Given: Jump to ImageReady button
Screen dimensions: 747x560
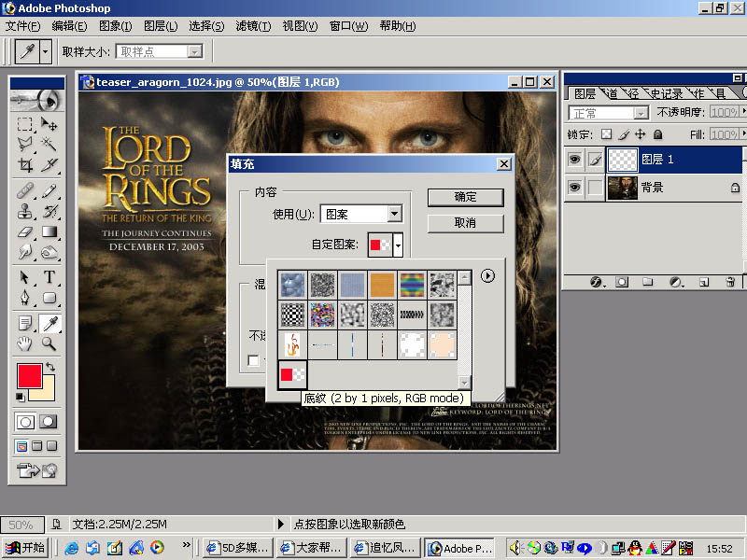Looking at the screenshot, I should 36,470.
